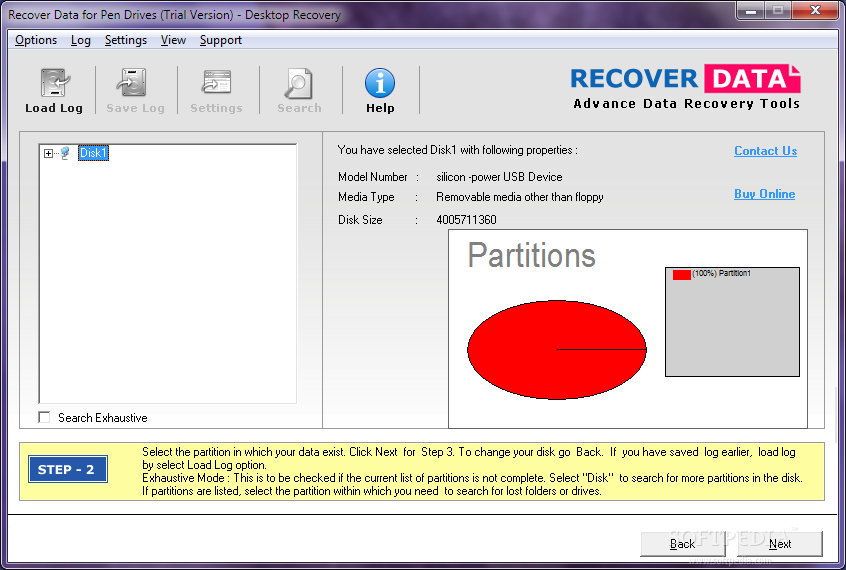Image resolution: width=846 pixels, height=570 pixels.
Task: Click the Load Log toolbar icon
Action: [x=54, y=83]
